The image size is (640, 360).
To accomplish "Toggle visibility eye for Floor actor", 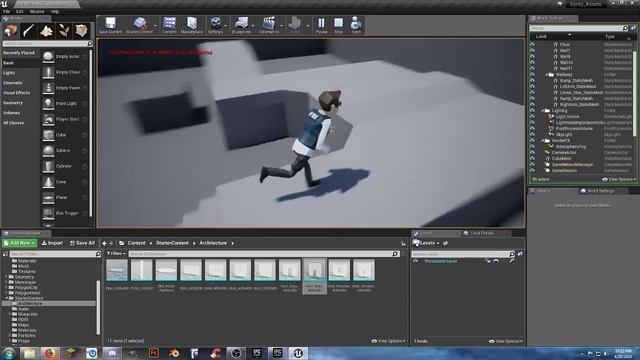I will (x=533, y=44).
